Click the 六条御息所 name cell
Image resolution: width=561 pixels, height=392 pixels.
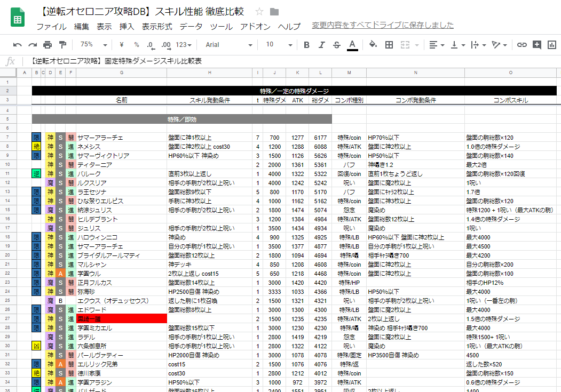(x=121, y=346)
